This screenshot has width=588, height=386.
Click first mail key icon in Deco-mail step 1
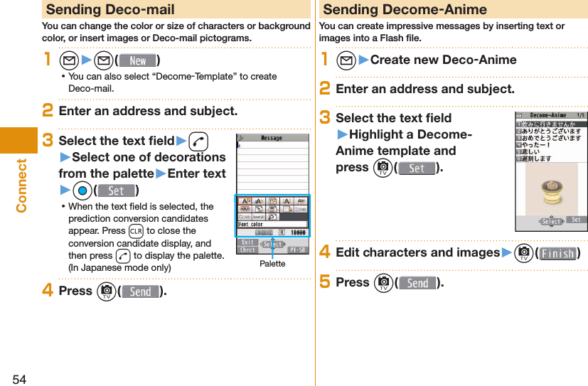click(x=69, y=60)
